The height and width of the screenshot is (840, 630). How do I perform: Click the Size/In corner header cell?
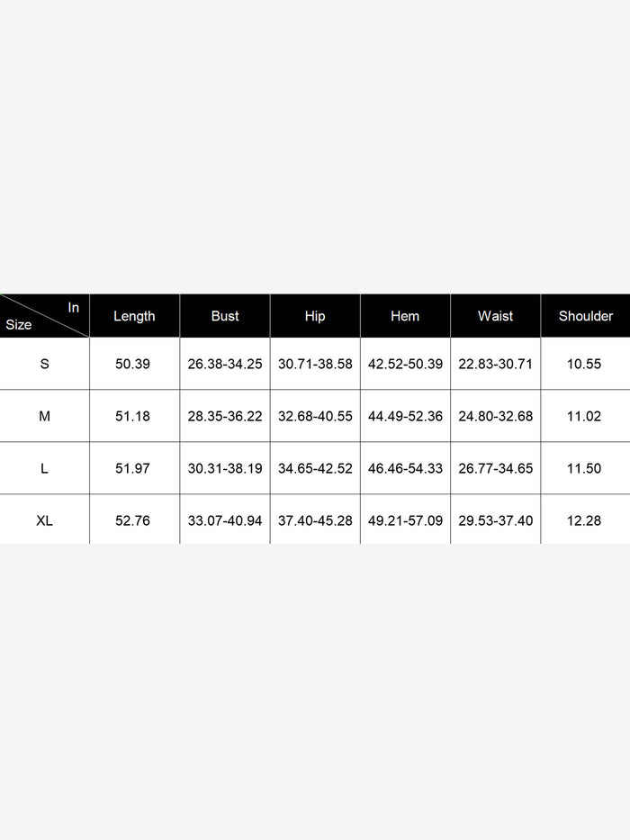point(45,316)
